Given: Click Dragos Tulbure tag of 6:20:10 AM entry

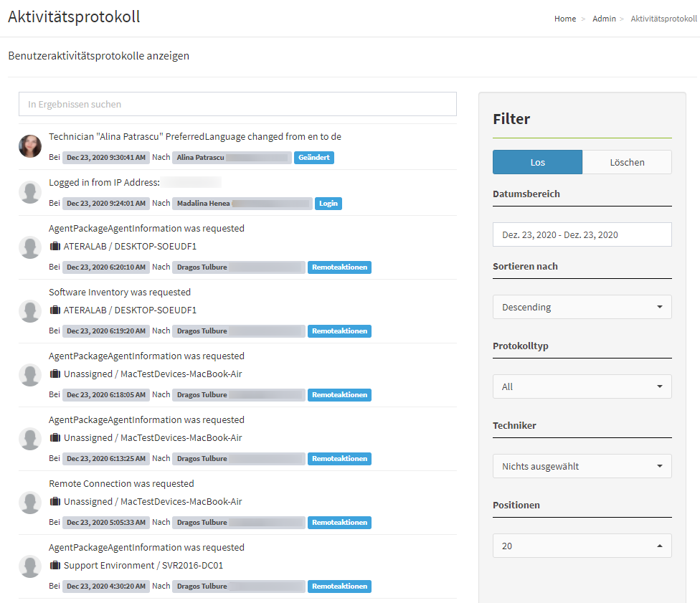Looking at the screenshot, I should 239,267.
